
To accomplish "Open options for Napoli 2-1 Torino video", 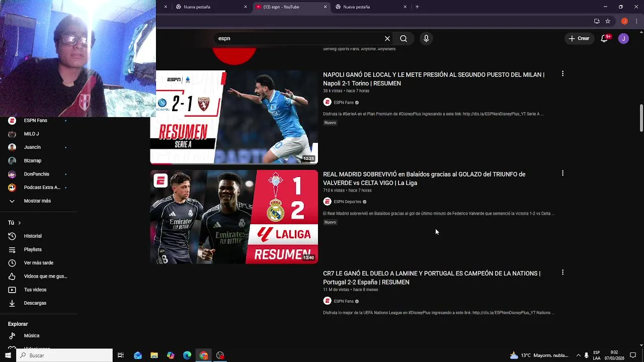I will coord(562,73).
